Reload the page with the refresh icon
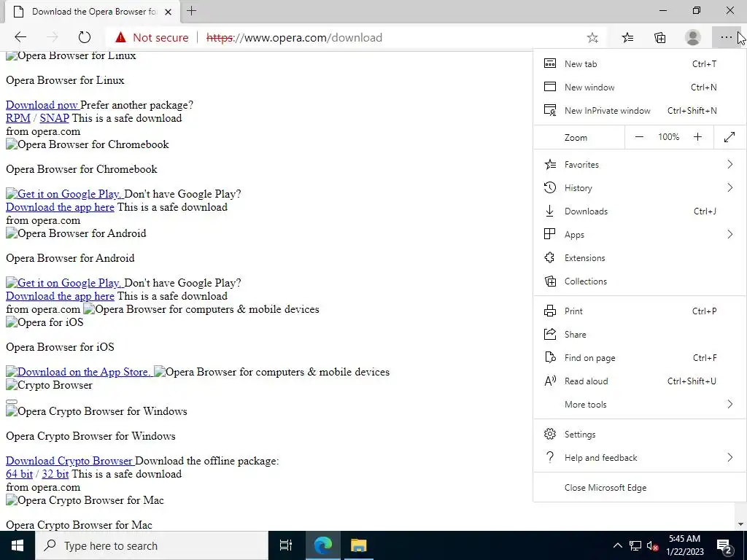 click(85, 37)
